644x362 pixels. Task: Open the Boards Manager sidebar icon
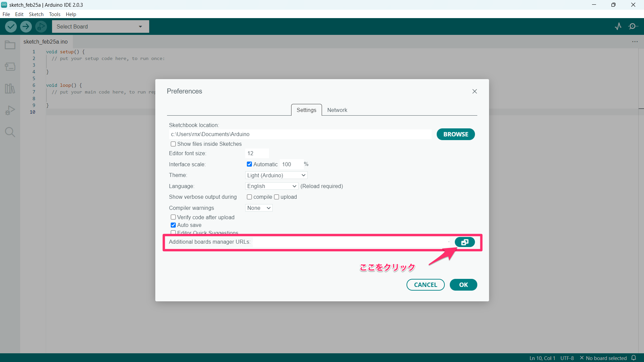click(10, 67)
